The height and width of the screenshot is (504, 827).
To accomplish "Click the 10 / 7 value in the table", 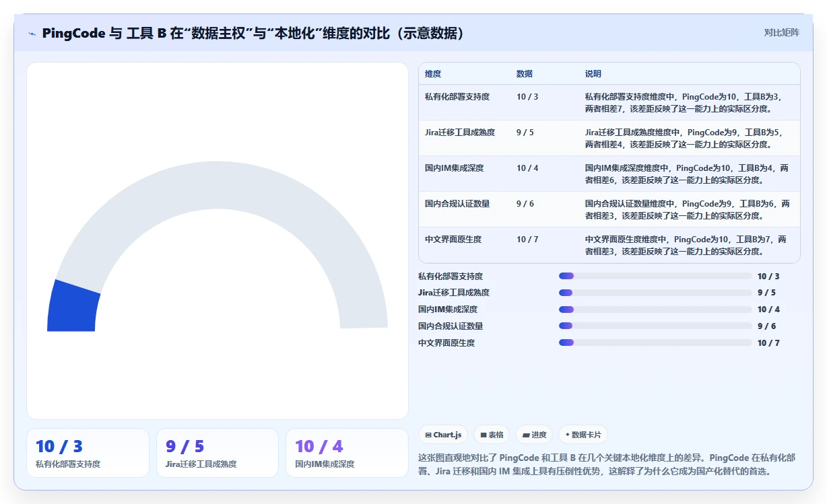I will pos(527,240).
